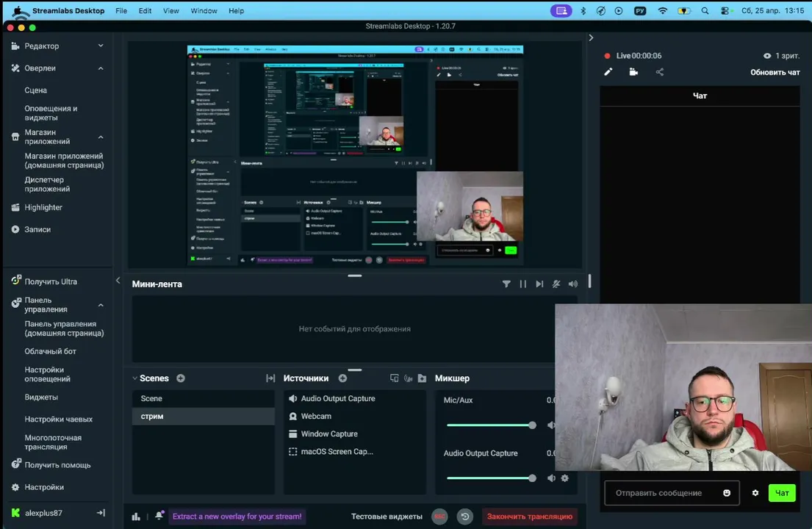Open Записи in the sidebar
Viewport: 812px width, 529px height.
coord(37,229)
